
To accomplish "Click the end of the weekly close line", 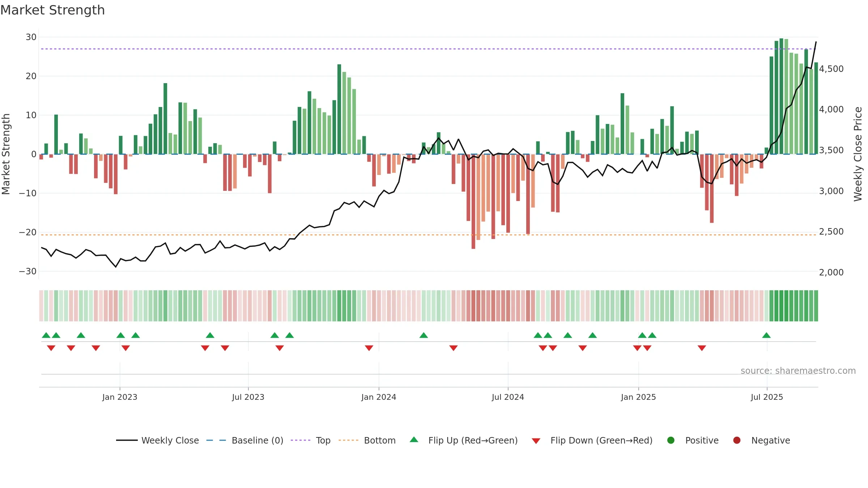I will pyautogui.click(x=816, y=42).
